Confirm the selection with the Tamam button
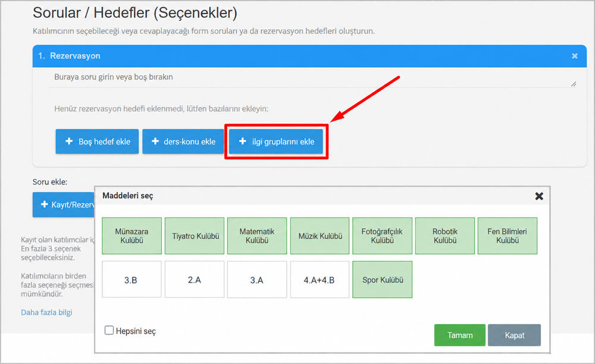The width and height of the screenshot is (595, 364). (x=460, y=335)
